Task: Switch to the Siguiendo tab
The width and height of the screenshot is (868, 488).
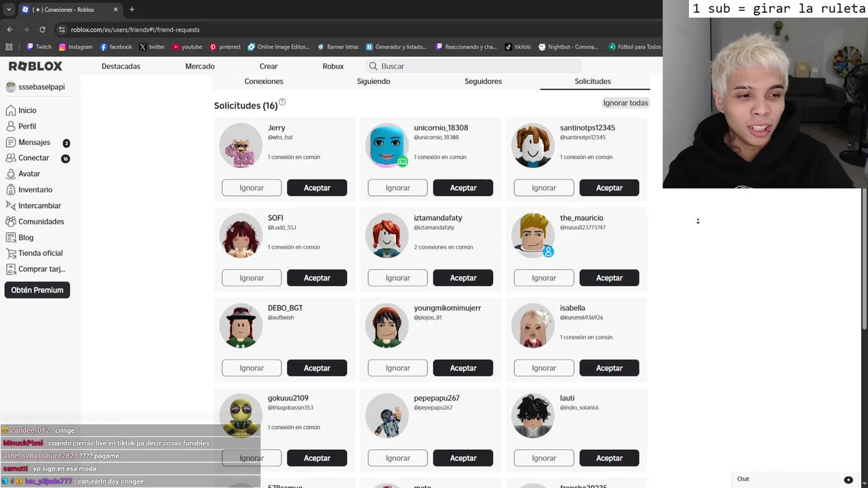Action: point(374,81)
